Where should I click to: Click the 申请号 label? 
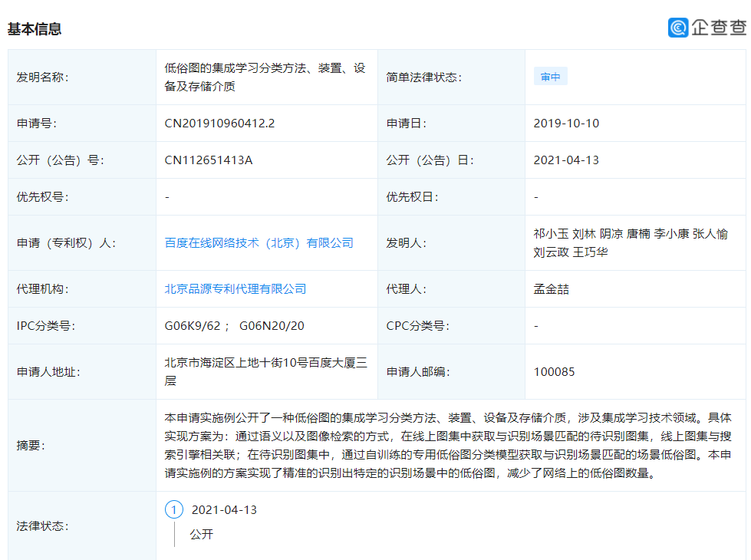37,123
